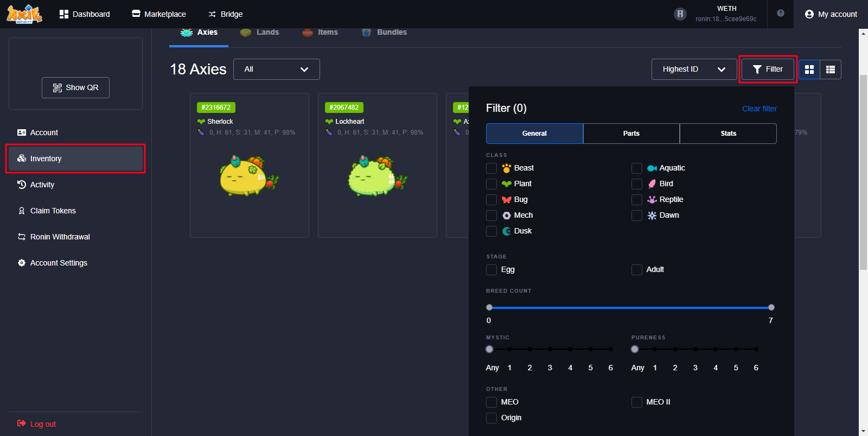Click the Aquatic fish class icon

[652, 168]
